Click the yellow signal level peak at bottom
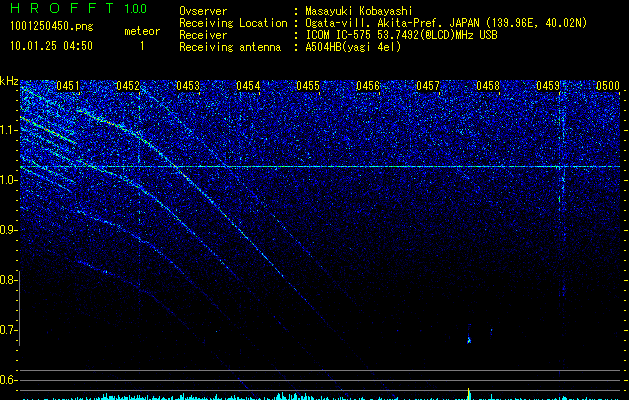Viewport: 629px width, 400px height. tap(469, 394)
